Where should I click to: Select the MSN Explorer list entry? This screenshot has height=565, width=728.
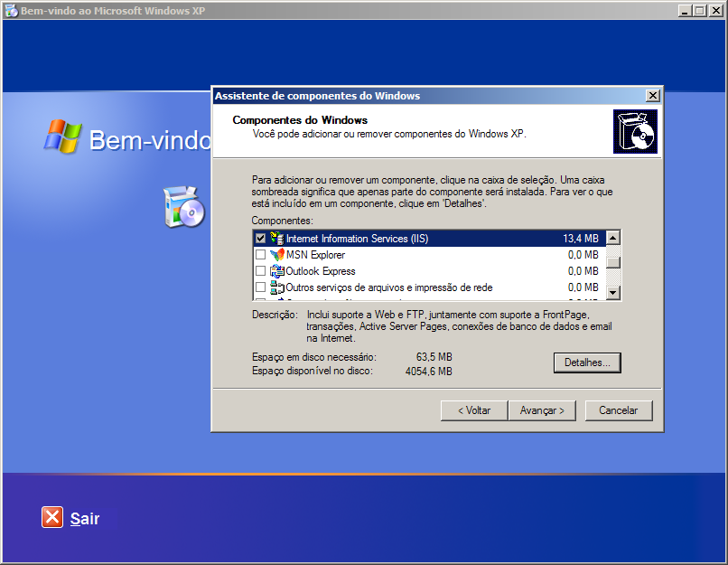[429, 255]
